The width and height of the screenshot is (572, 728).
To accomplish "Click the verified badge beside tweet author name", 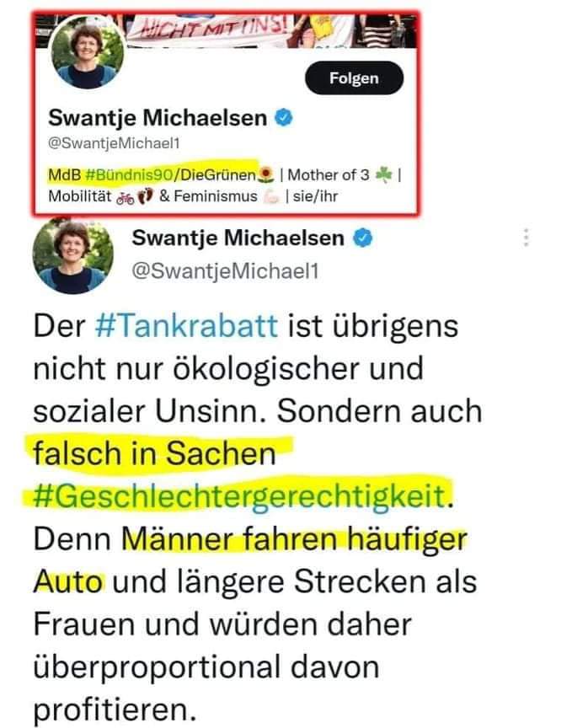I will [x=362, y=238].
